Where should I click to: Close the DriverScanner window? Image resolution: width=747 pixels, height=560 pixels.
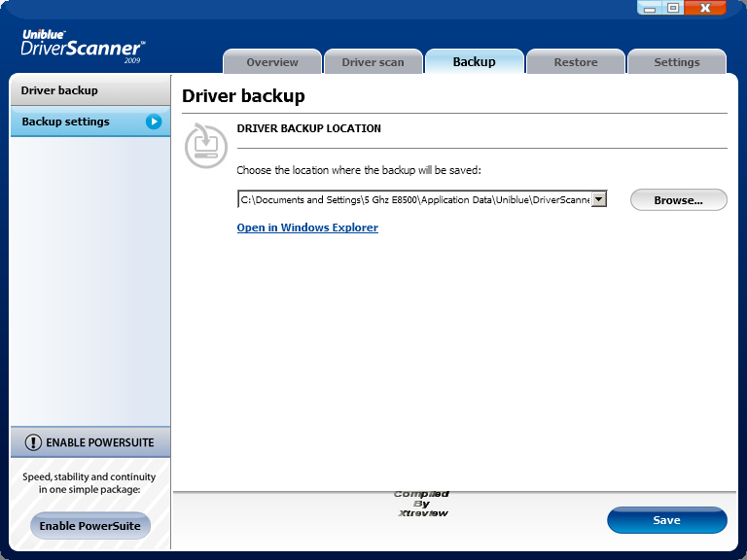pyautogui.click(x=705, y=8)
